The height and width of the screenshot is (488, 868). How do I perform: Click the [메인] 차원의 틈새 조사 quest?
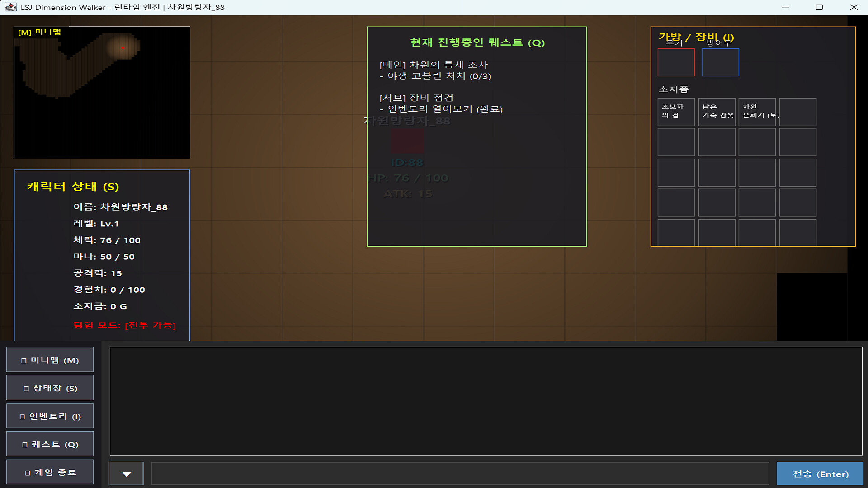(x=434, y=65)
